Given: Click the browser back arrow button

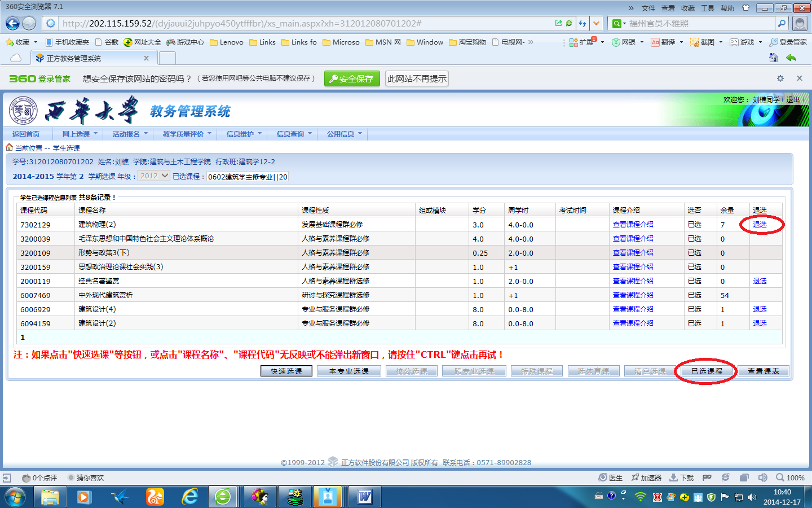Looking at the screenshot, I should 12,23.
